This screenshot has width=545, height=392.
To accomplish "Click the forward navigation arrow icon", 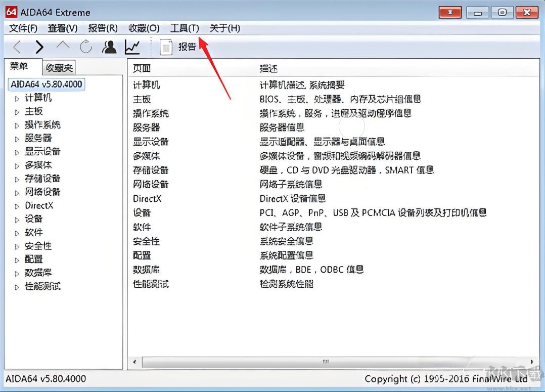I will pos(39,47).
